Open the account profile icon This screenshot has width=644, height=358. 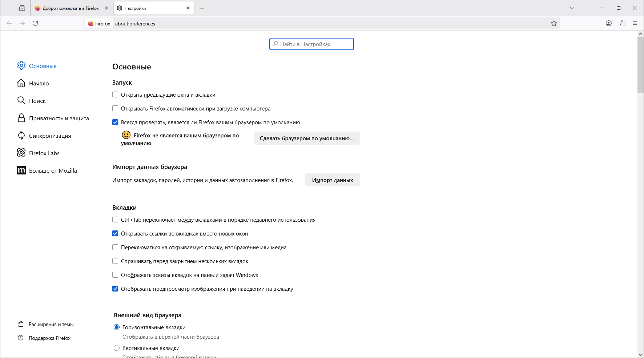609,23
